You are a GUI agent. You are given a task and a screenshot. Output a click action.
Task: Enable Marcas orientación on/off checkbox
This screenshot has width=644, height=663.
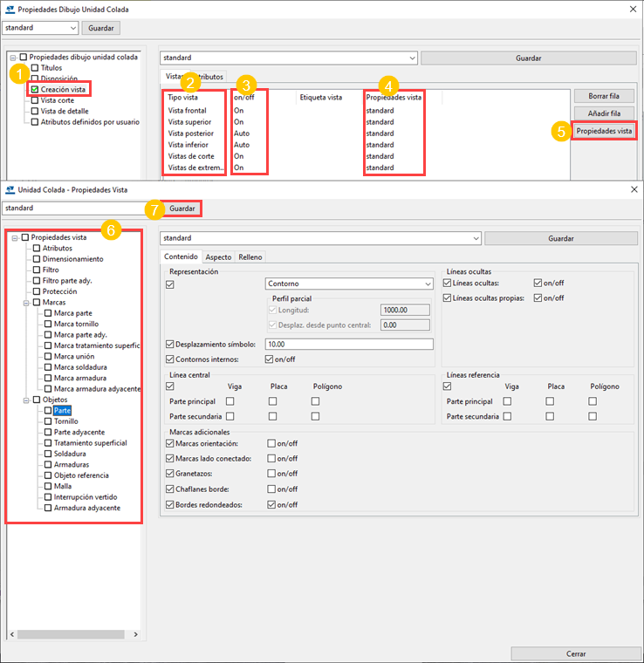pyautogui.click(x=271, y=443)
